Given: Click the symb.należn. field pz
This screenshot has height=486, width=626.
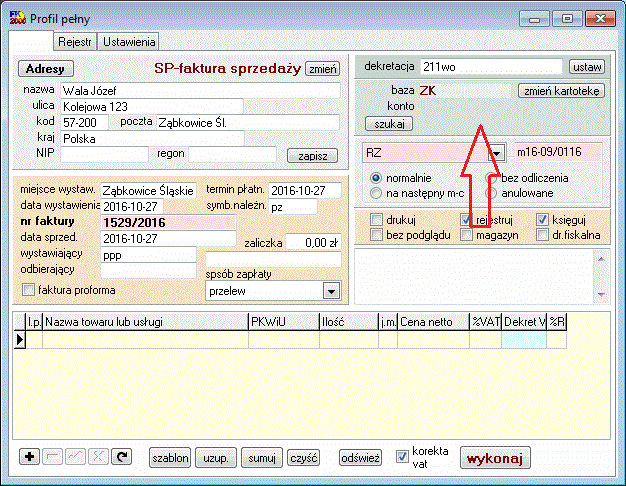Looking at the screenshot, I should click(293, 207).
